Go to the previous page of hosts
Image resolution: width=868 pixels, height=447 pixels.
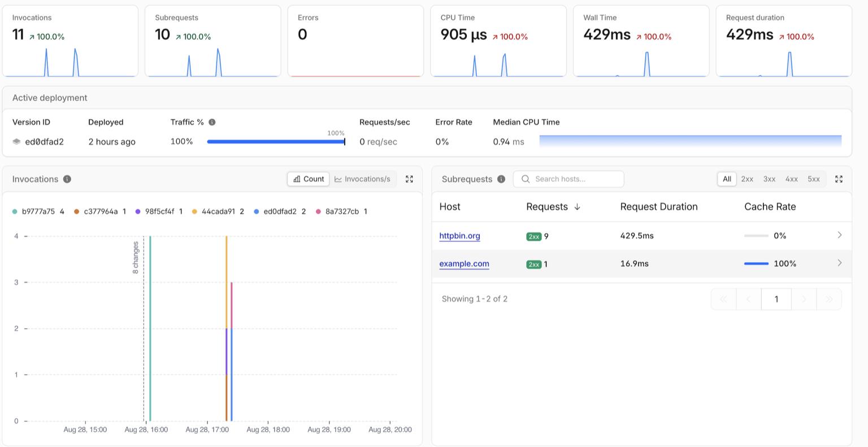pos(749,299)
